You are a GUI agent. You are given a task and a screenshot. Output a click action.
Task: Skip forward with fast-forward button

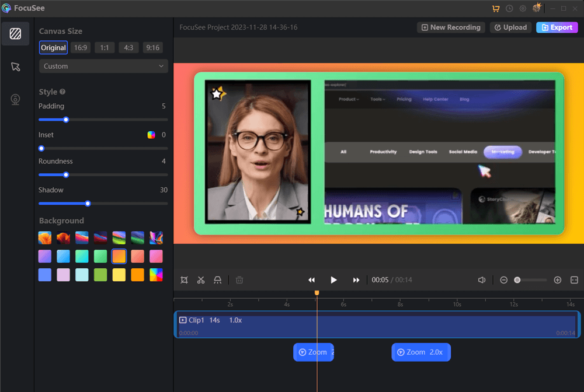coord(356,280)
